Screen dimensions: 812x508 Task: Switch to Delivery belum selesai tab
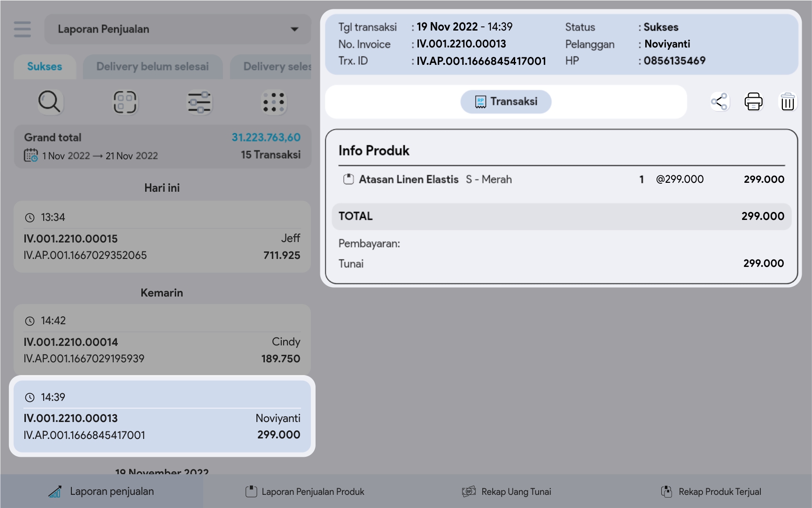click(152, 67)
